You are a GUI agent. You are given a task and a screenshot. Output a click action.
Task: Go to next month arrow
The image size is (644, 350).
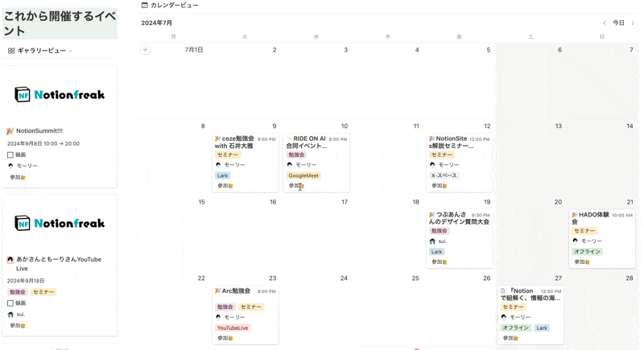click(633, 23)
